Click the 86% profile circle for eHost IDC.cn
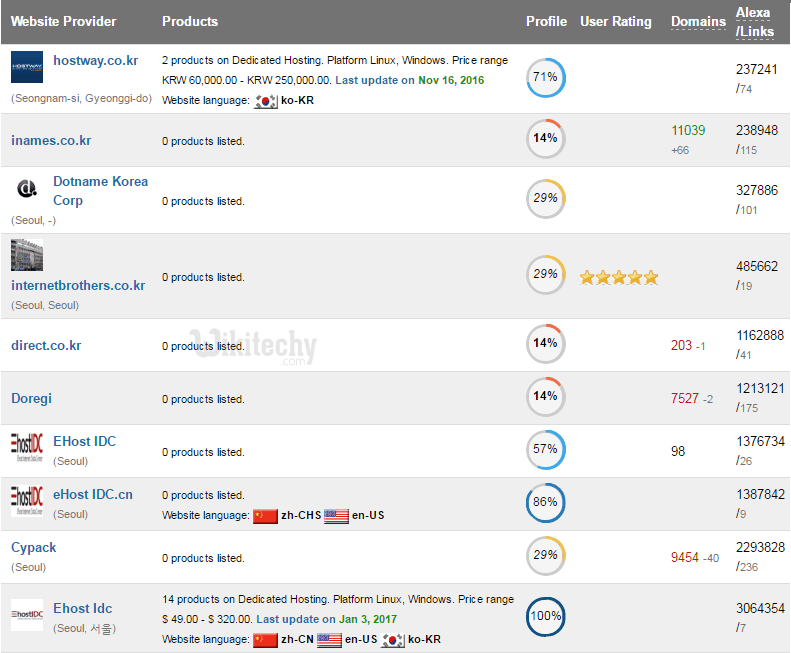The height and width of the screenshot is (653, 791). [545, 503]
